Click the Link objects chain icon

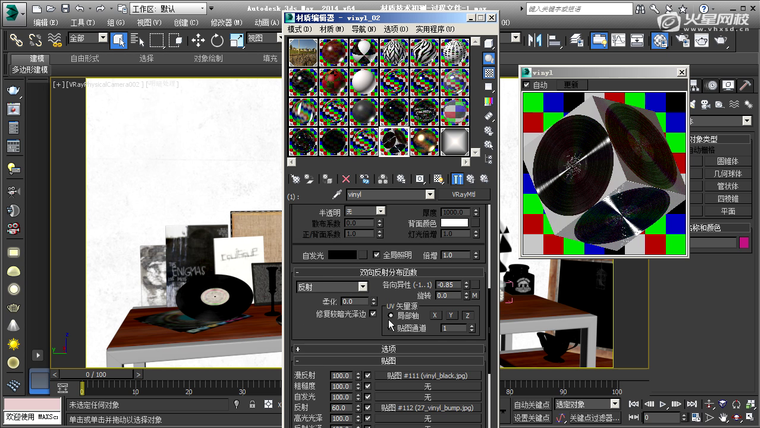point(18,40)
